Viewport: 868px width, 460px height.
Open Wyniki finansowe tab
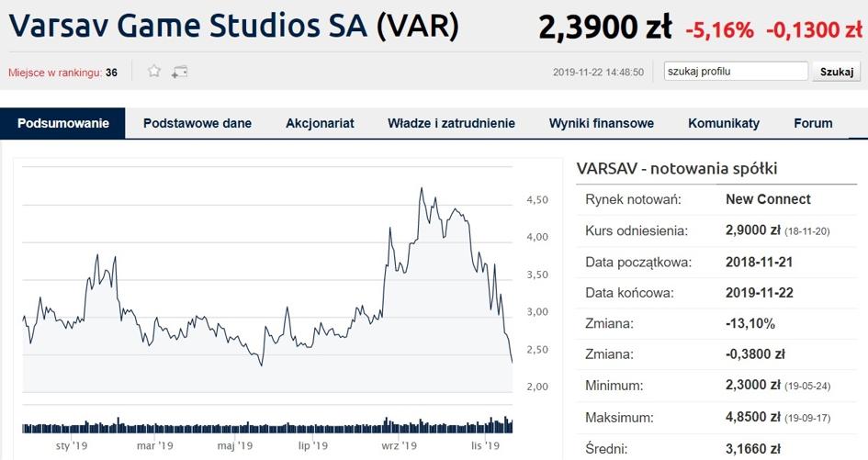coord(602,123)
